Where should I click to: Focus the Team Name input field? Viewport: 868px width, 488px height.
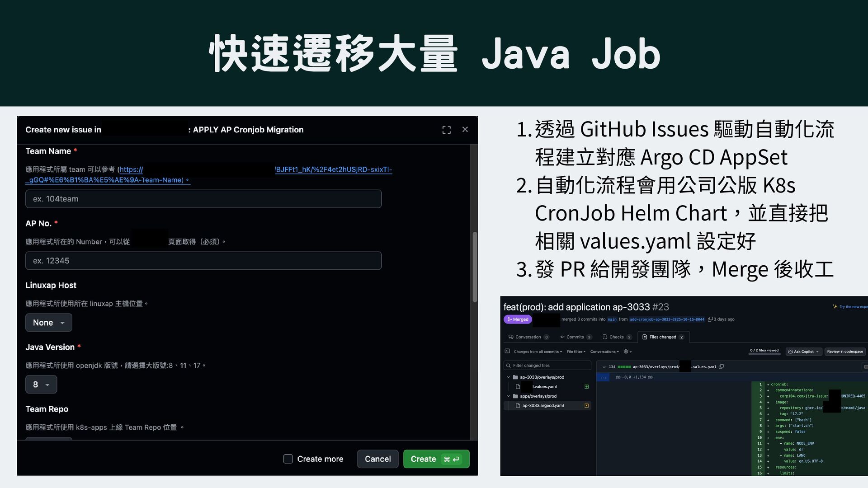point(203,199)
